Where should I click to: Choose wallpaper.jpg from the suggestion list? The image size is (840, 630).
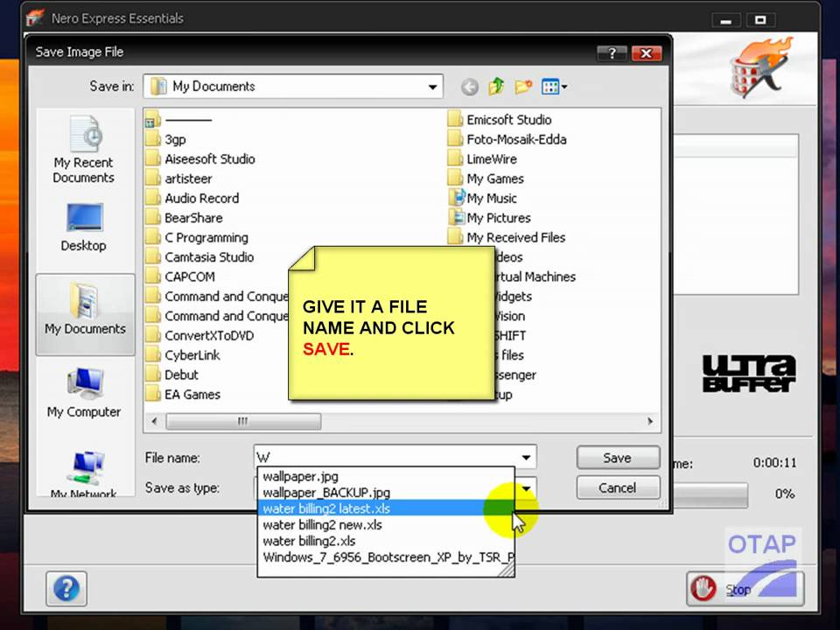point(300,476)
